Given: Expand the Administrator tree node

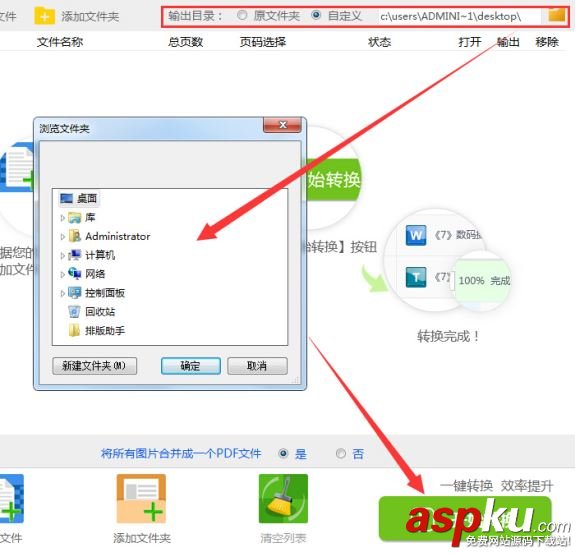Looking at the screenshot, I should [x=62, y=237].
